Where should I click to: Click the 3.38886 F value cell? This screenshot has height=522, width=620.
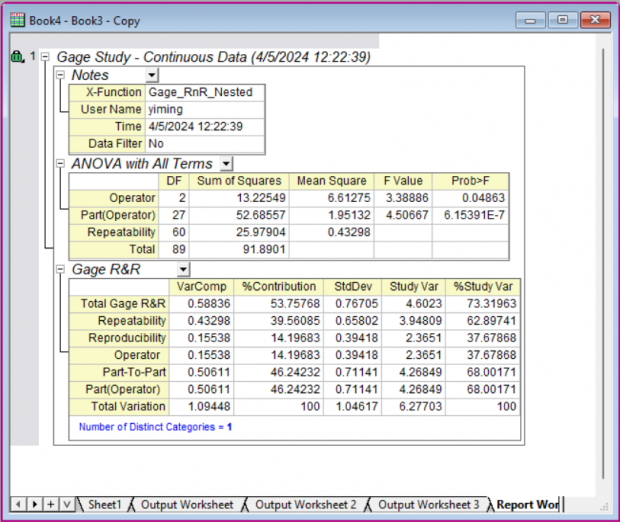tap(403, 198)
